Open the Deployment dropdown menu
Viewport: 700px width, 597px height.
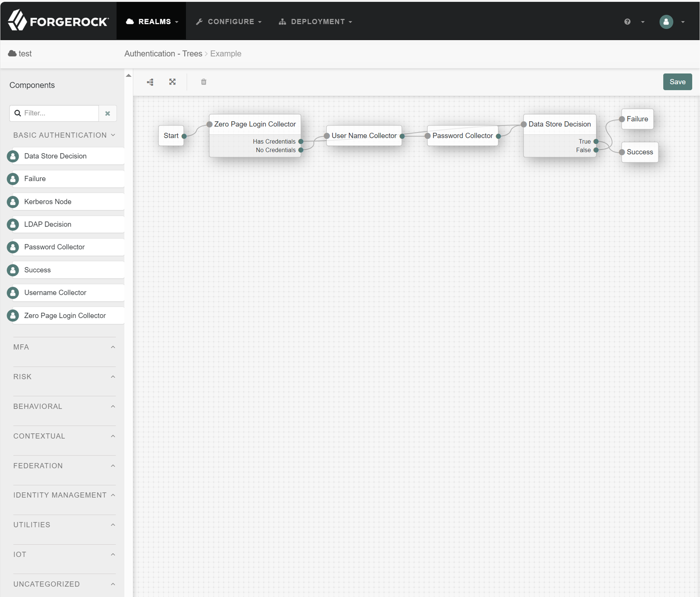[x=315, y=22]
